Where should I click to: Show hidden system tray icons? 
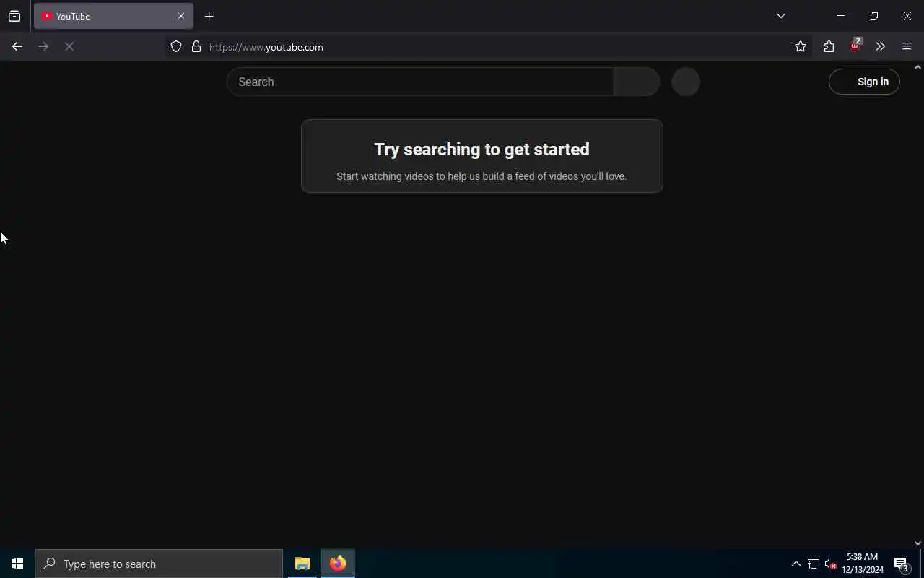pos(796,564)
